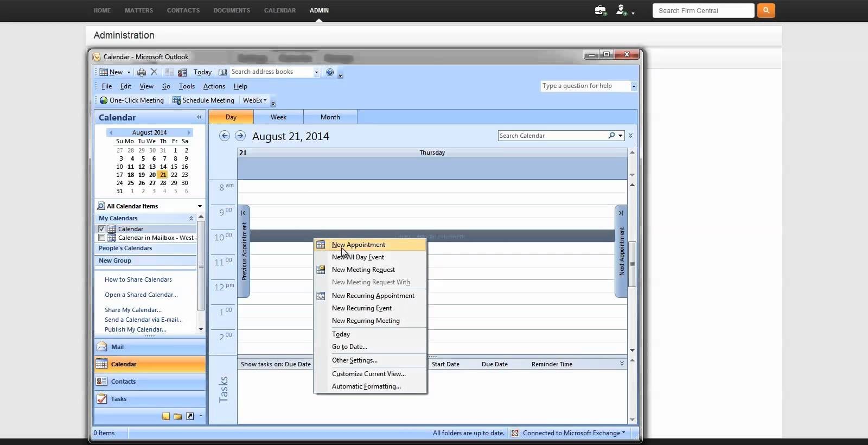Open the Address Book icon
This screenshot has width=868, height=445.
[222, 72]
